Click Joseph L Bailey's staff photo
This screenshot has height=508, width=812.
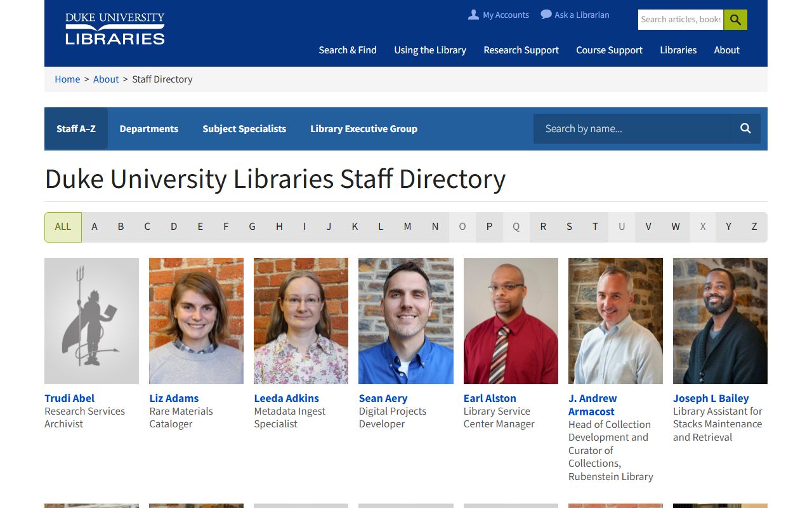720,321
